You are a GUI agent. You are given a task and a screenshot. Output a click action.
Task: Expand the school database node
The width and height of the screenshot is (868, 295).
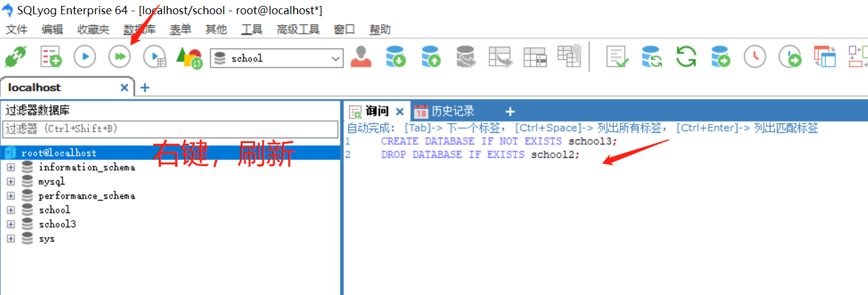[11, 210]
